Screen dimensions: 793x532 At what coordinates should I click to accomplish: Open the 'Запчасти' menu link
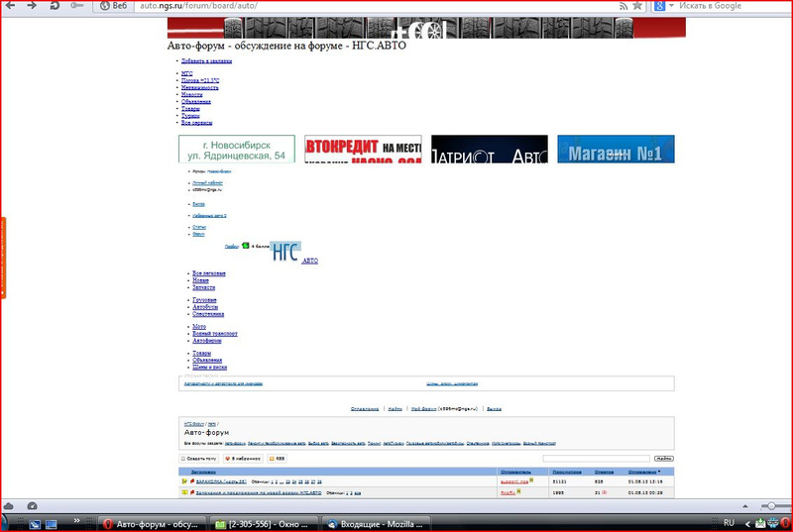coord(204,288)
